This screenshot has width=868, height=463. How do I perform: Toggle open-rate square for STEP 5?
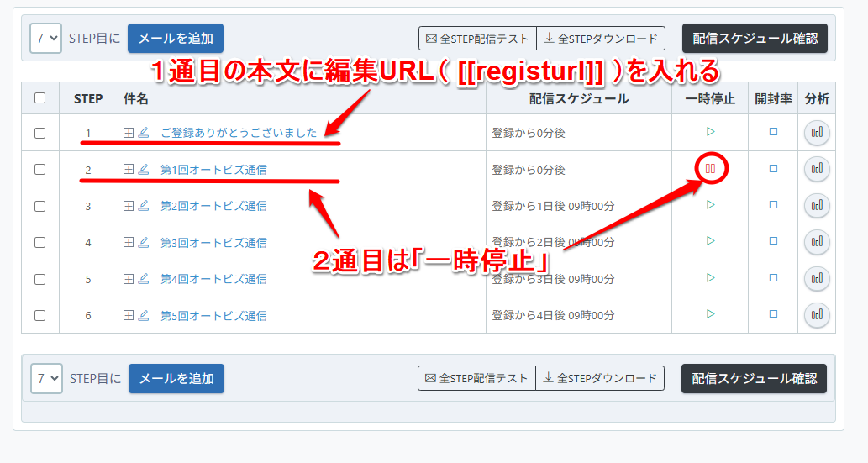(x=773, y=278)
